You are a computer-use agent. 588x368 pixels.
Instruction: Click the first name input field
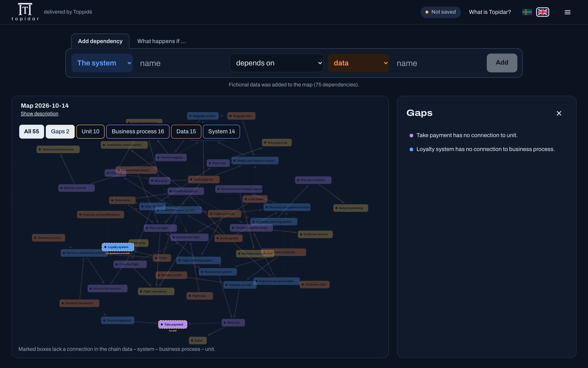point(181,63)
